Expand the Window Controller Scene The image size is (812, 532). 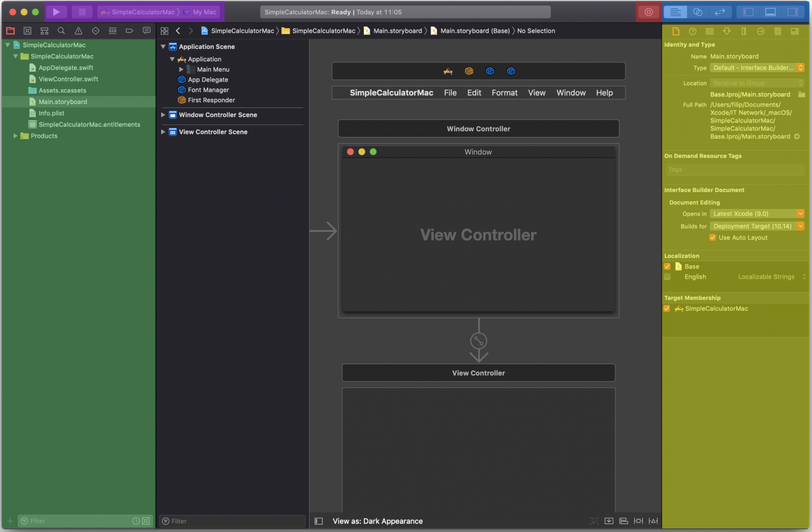pyautogui.click(x=163, y=115)
